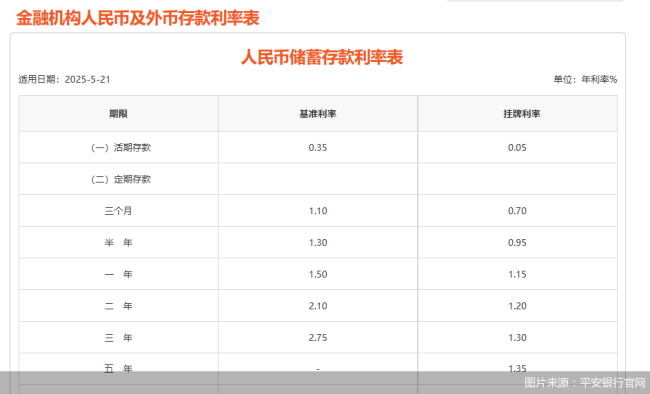Click the 三年 term cell
The width and height of the screenshot is (650, 394).
coord(119,338)
